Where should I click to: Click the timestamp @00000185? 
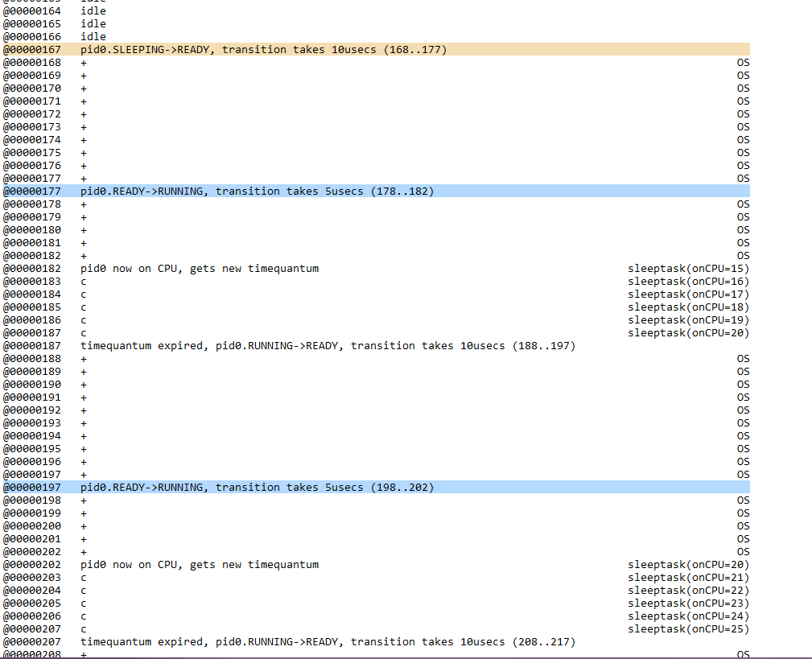[x=32, y=307]
